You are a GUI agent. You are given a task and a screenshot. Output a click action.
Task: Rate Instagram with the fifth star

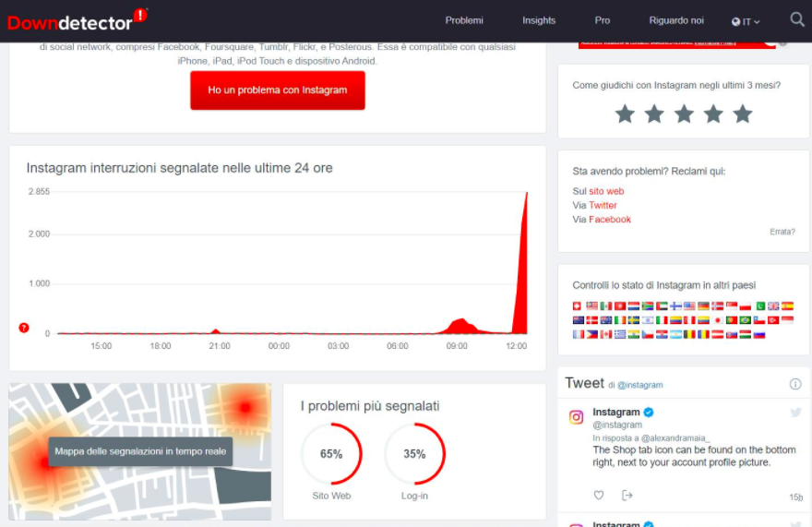click(x=743, y=114)
